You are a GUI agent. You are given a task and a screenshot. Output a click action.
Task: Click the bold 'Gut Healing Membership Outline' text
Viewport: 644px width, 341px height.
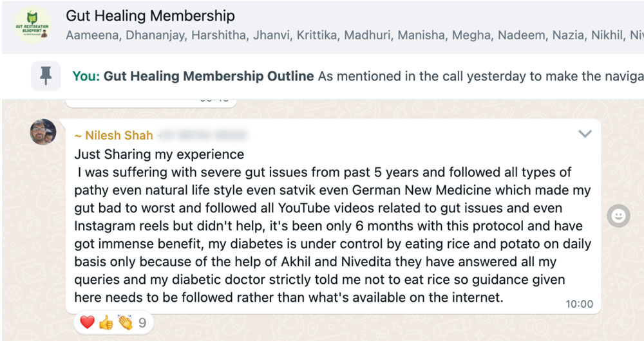coord(209,77)
